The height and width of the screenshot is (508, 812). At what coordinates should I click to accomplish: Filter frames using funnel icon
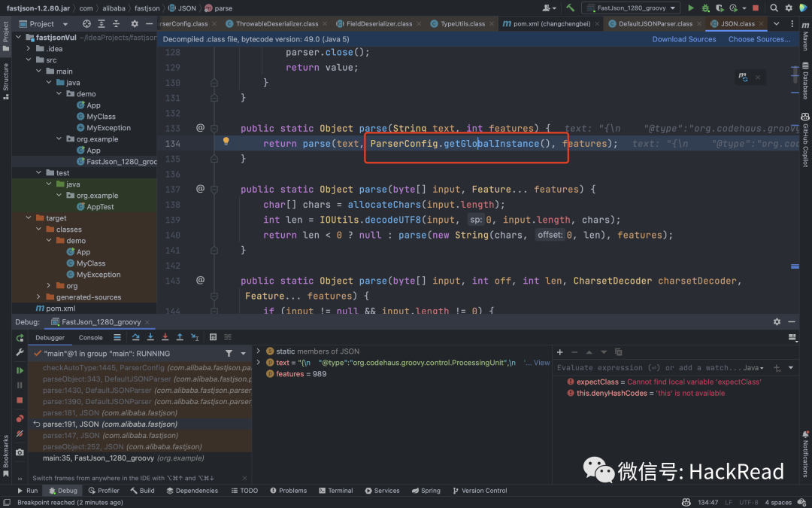tap(229, 353)
